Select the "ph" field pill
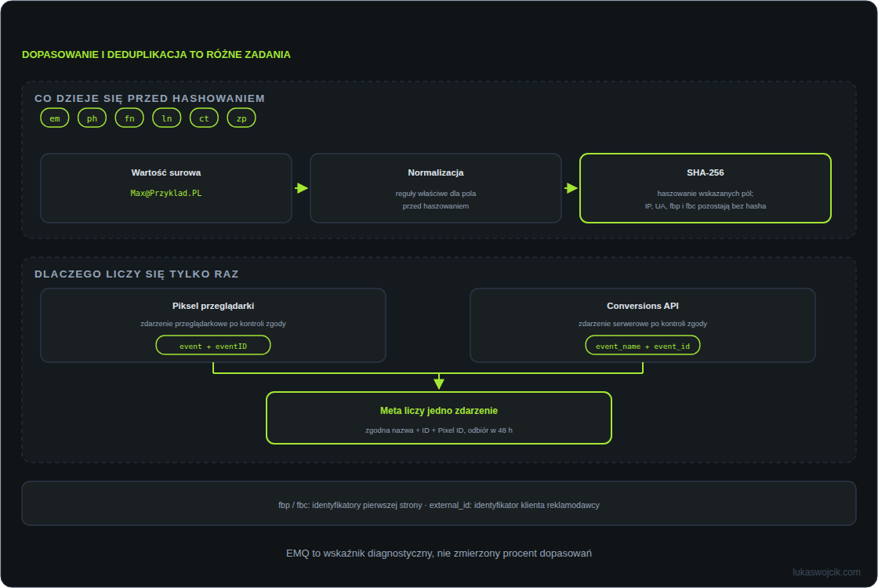The image size is (878, 588). click(x=92, y=118)
